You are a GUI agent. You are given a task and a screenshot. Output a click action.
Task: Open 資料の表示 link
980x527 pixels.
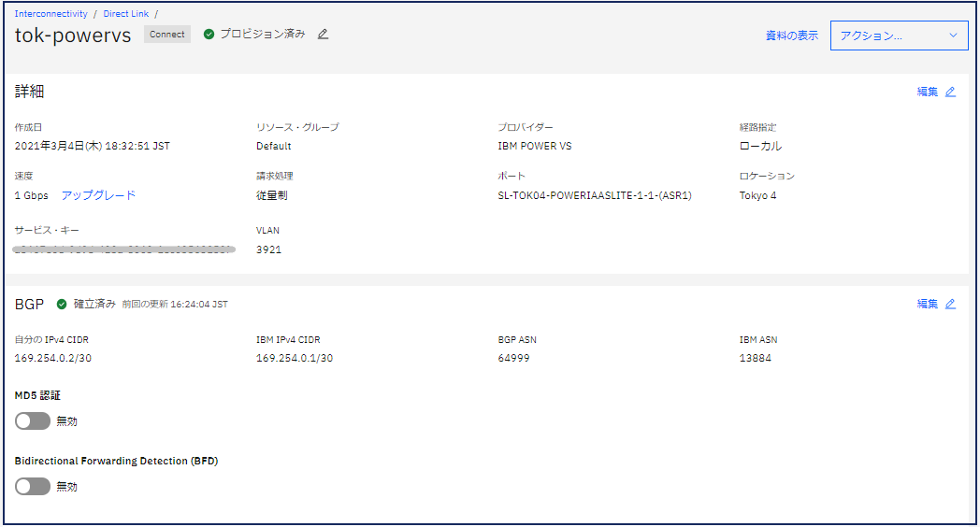(791, 36)
